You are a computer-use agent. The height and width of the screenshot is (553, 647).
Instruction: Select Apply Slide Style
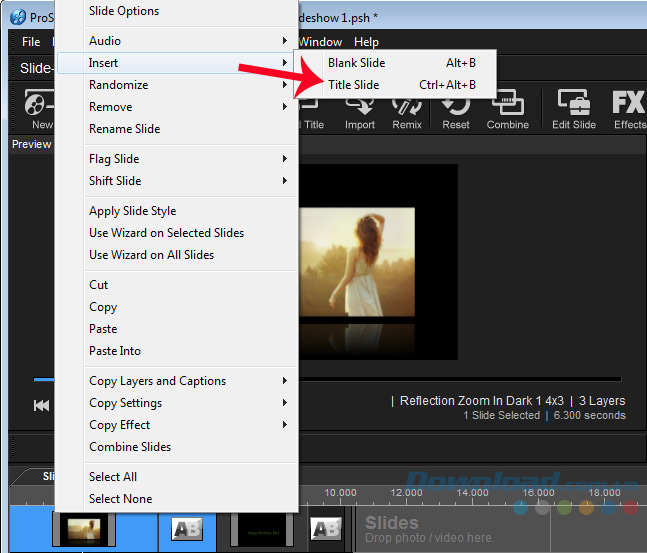pos(177,211)
